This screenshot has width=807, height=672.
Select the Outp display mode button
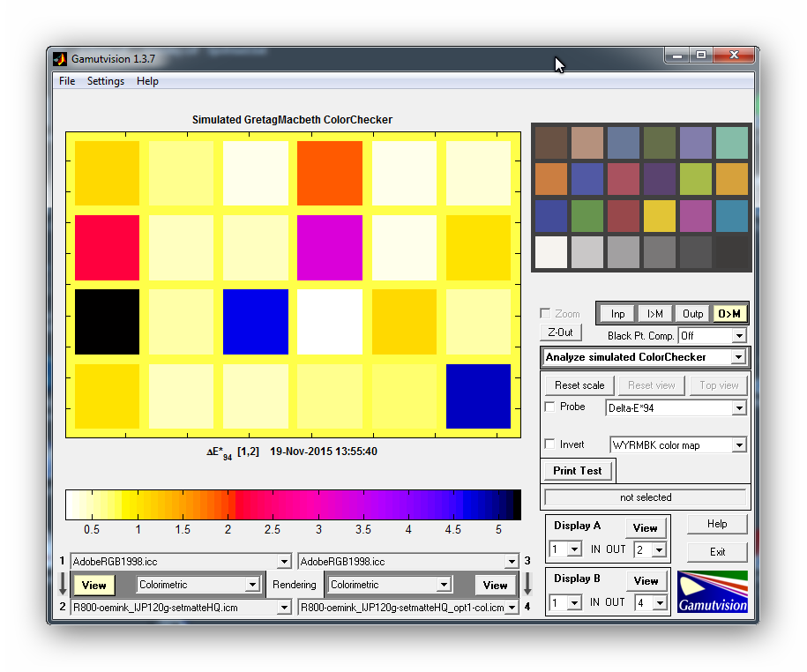[692, 314]
